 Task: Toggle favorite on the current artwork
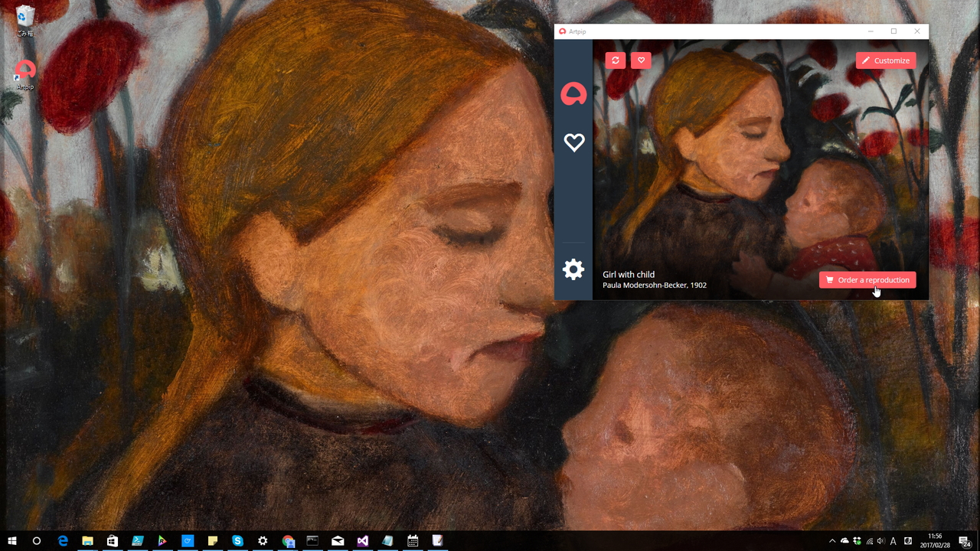coord(641,60)
